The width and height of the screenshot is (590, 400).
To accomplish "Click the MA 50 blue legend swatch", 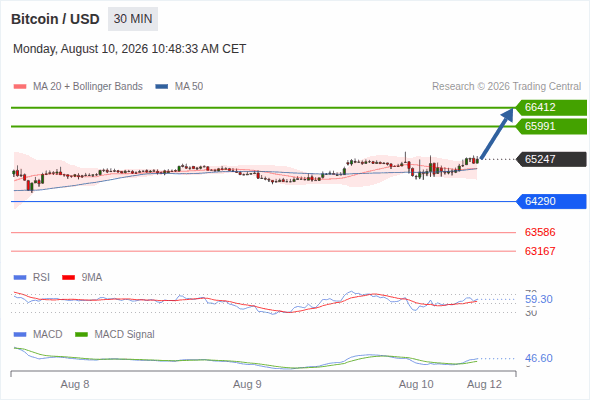I will (162, 87).
